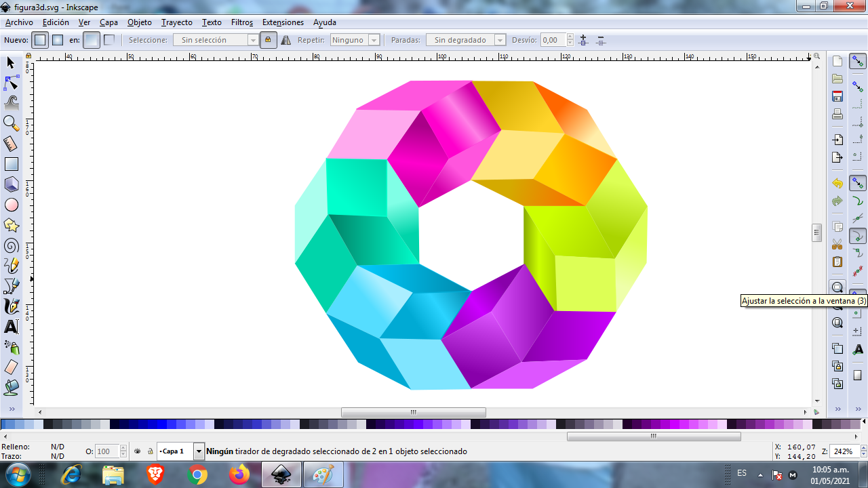
Task: Open the Filtros menu
Action: [x=242, y=22]
